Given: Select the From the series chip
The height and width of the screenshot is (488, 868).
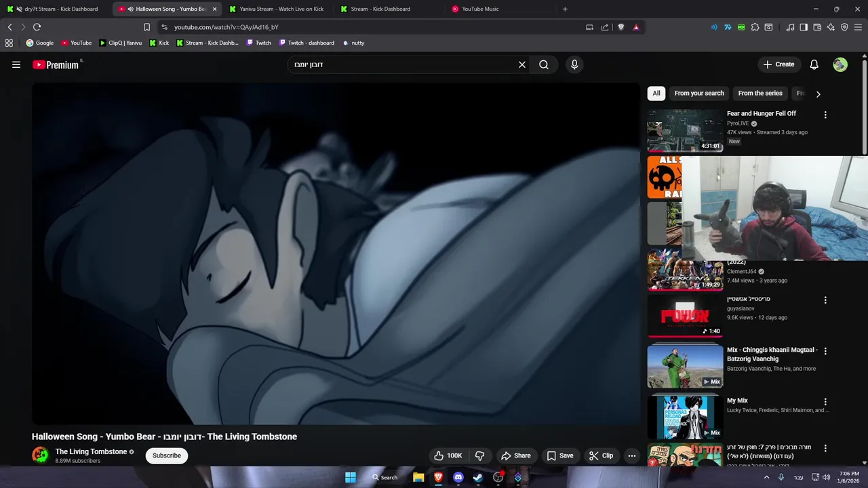Looking at the screenshot, I should click(x=760, y=94).
